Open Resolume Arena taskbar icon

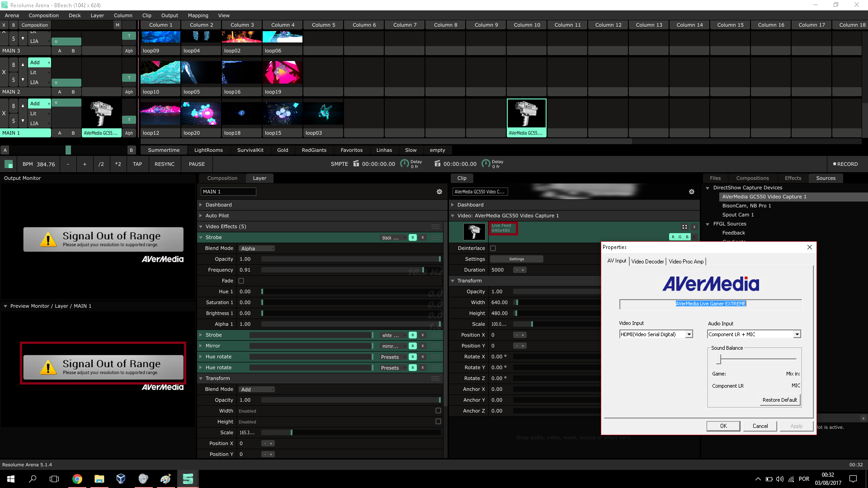[188, 479]
